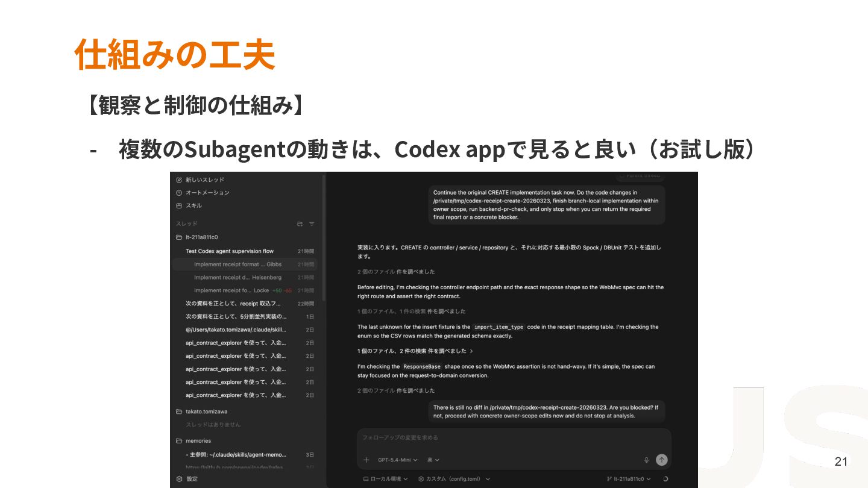Viewport: 868px width, 488px height.
Task: Start a new thread via 新しいスレッド
Action: click(x=200, y=180)
